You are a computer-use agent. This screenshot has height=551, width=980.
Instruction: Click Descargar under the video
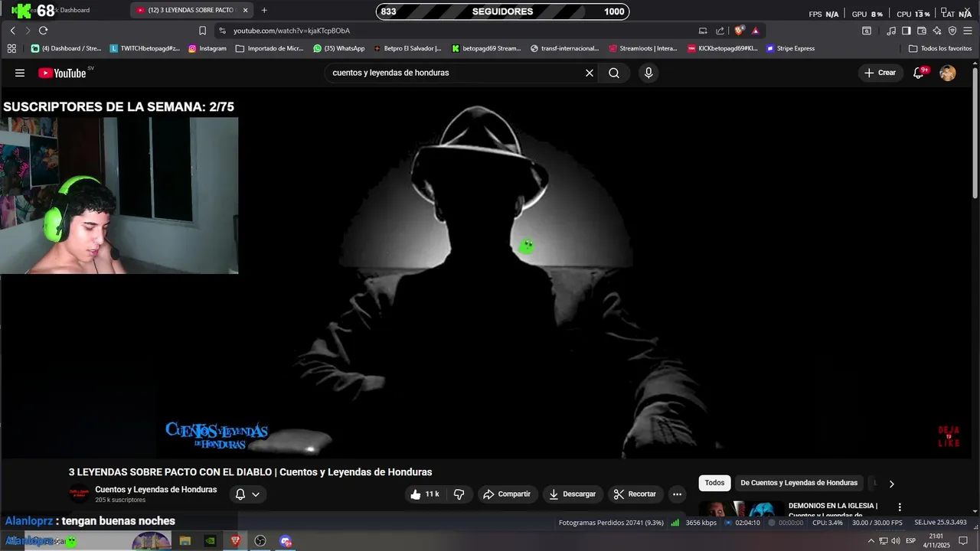(x=572, y=494)
